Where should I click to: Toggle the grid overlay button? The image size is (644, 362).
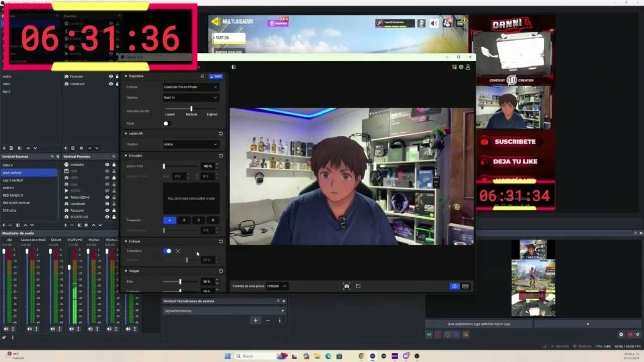(x=465, y=286)
